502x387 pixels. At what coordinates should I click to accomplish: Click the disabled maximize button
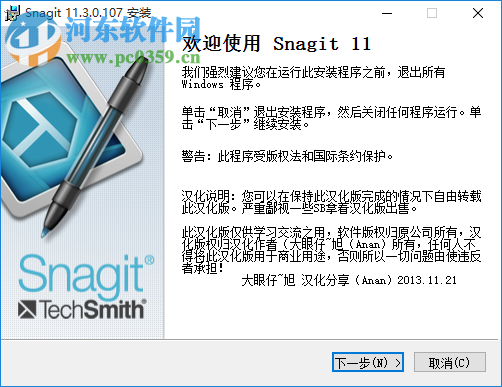coord(432,13)
